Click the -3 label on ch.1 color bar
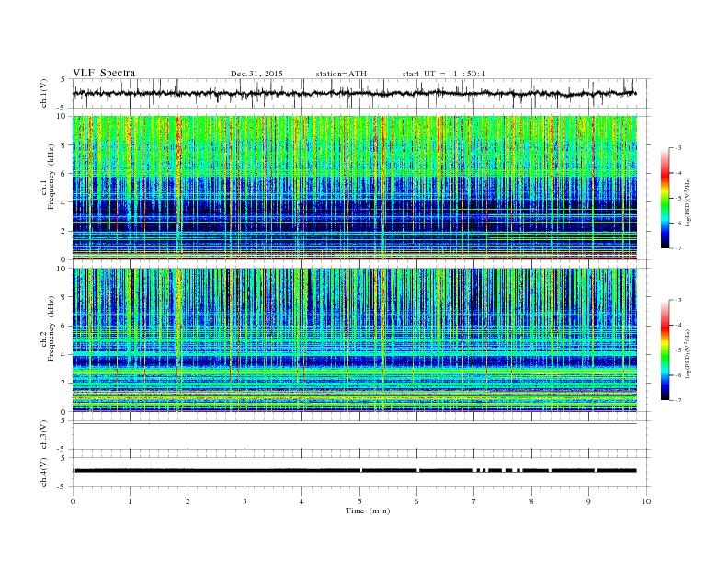Image resolution: width=728 pixels, height=563 pixels. click(x=678, y=148)
